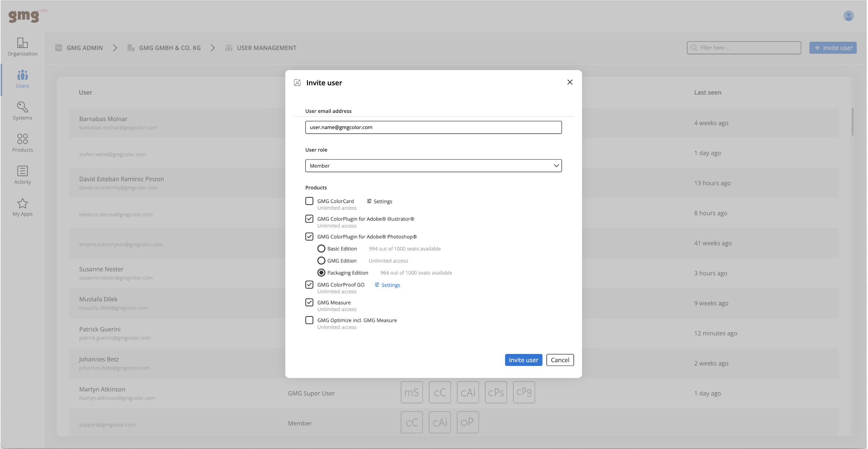Screen dimensions: 868x449
Task: Open Settings for GMG ColorProof GO
Action: pyautogui.click(x=387, y=285)
